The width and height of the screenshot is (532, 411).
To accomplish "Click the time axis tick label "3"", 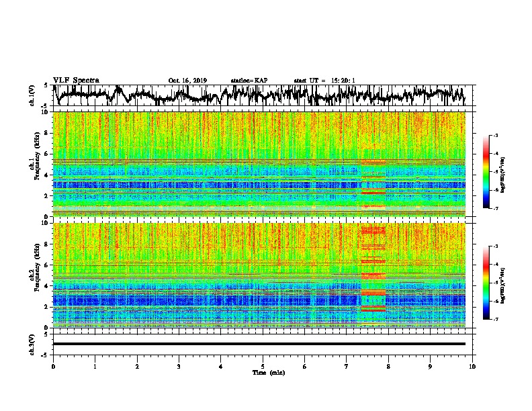I will 179,367.
